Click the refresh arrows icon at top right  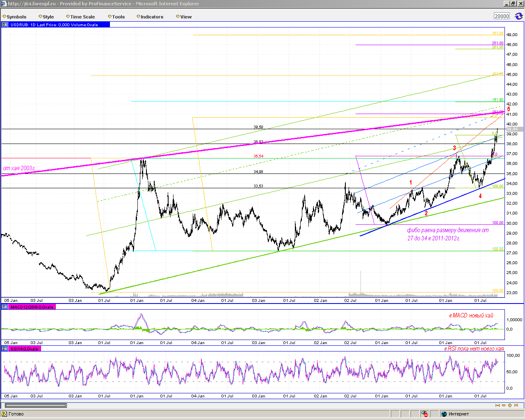519,16
